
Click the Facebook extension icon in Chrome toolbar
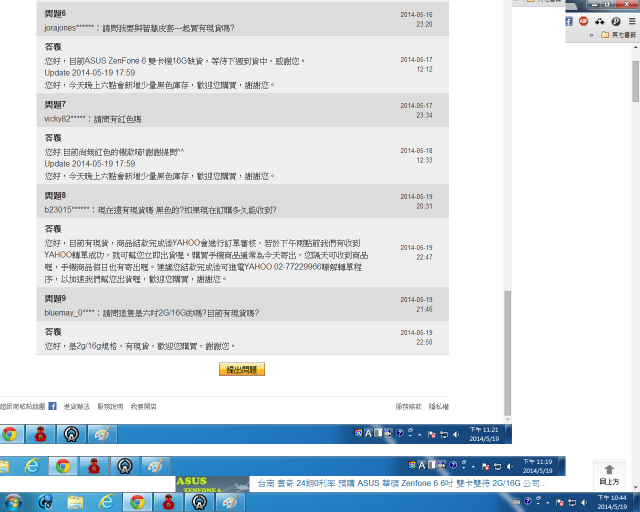tap(569, 21)
